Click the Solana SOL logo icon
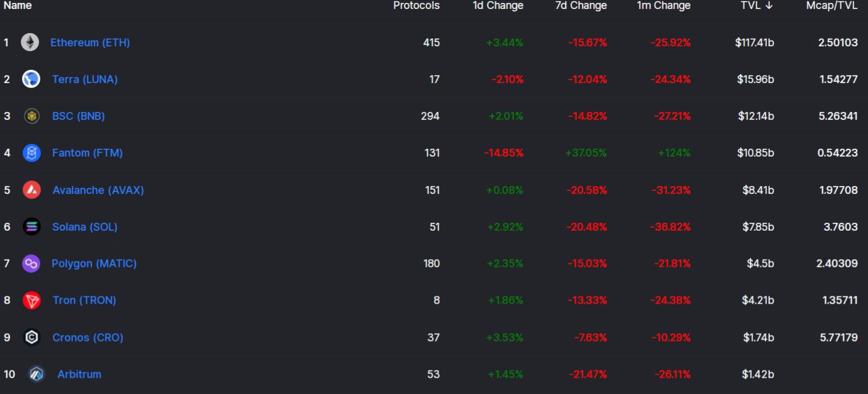 pos(31,227)
